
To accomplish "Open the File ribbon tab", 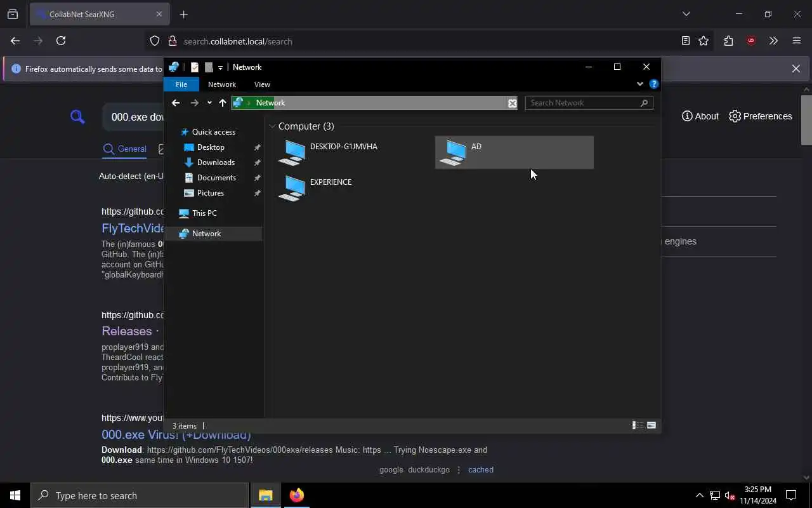I will [181, 84].
